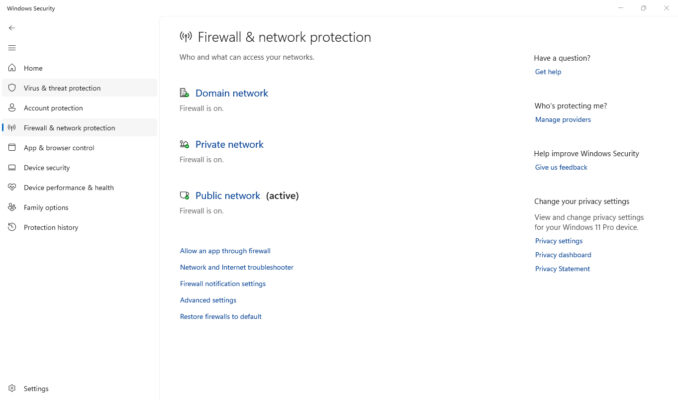Open Manage providers link
The width and height of the screenshot is (678, 400).
pyautogui.click(x=563, y=120)
